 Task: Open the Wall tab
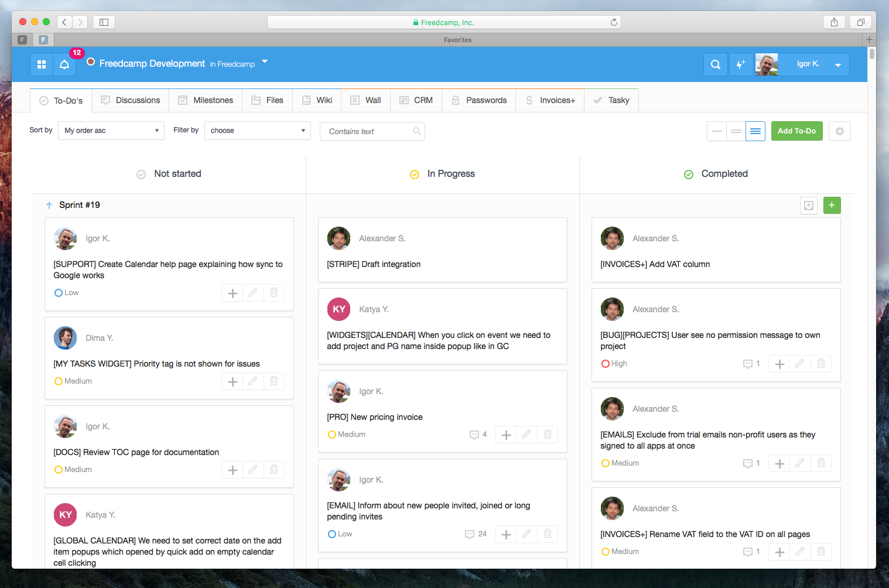point(366,101)
